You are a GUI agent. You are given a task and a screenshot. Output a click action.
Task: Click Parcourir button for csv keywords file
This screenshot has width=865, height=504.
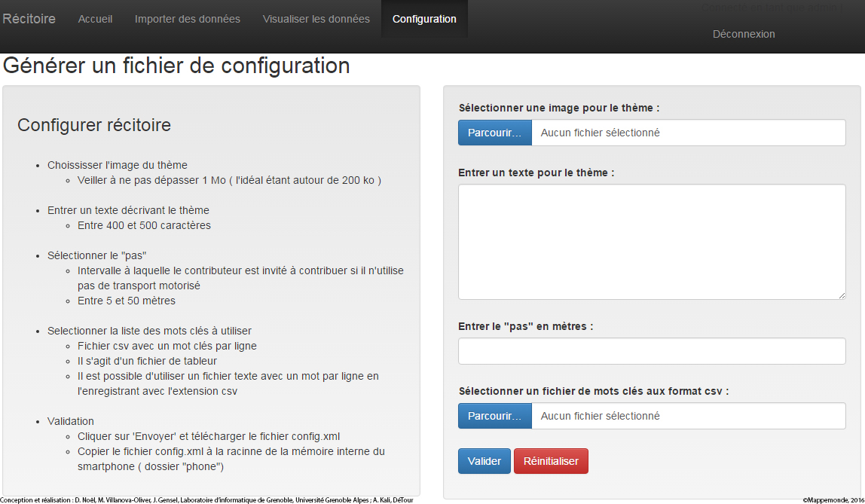494,416
